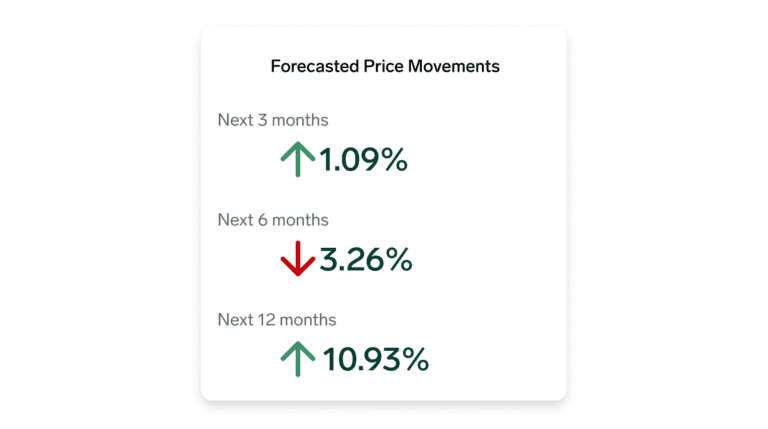The width and height of the screenshot is (768, 429).
Task: Click the 3.26% forecast value
Action: 366,260
